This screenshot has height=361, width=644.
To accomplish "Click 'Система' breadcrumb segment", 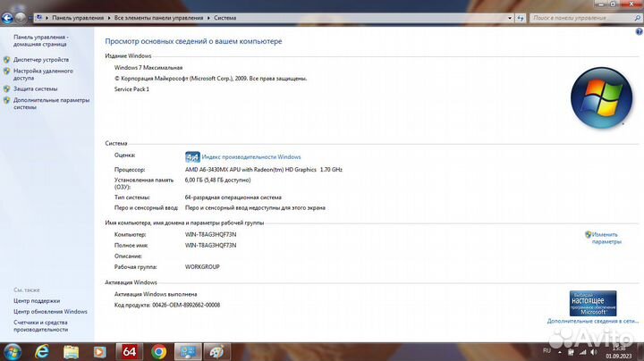I will tap(225, 18).
